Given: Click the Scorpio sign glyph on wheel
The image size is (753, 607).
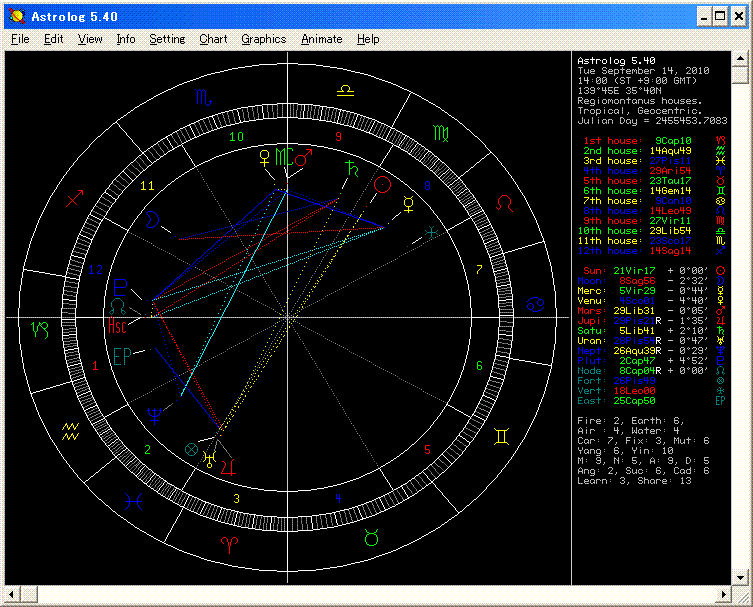Looking at the screenshot, I should (203, 98).
